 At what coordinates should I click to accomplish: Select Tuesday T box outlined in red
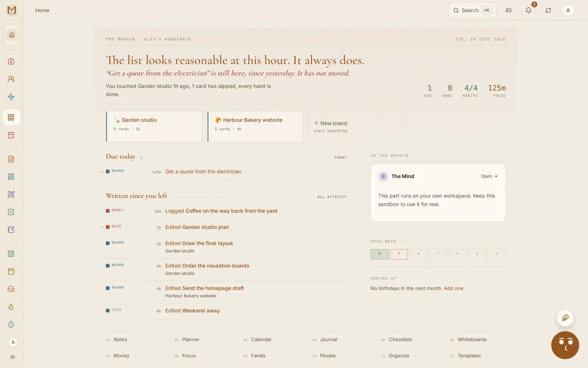399,254
